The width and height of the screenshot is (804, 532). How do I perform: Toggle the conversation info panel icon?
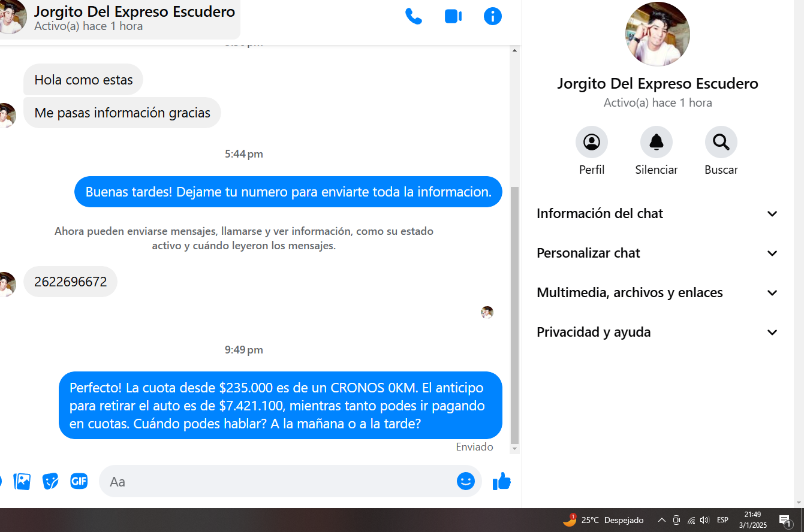[492, 16]
